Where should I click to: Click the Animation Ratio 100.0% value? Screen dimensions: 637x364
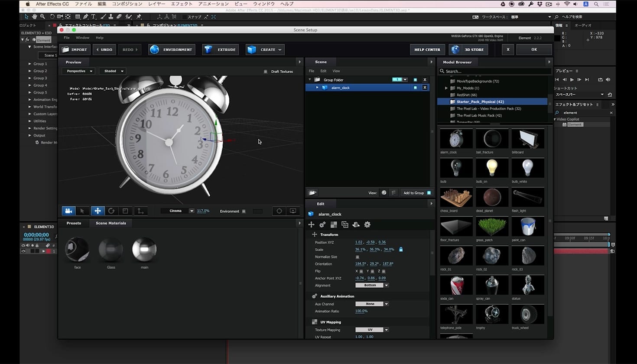click(361, 311)
